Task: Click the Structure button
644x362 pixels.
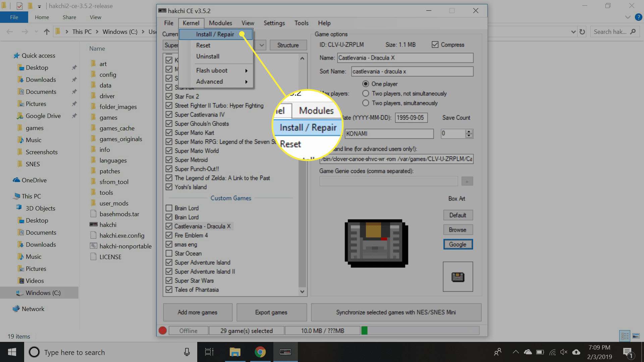Action: (x=287, y=44)
